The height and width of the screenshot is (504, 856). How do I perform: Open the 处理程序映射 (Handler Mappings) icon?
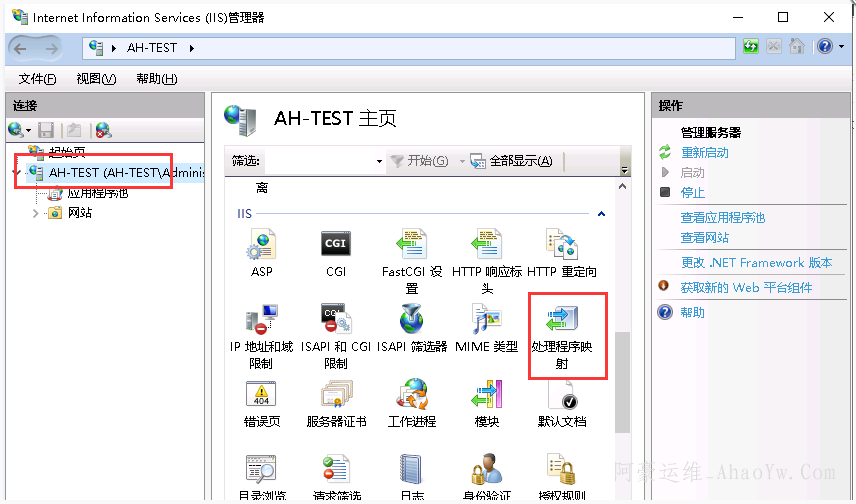tap(562, 323)
